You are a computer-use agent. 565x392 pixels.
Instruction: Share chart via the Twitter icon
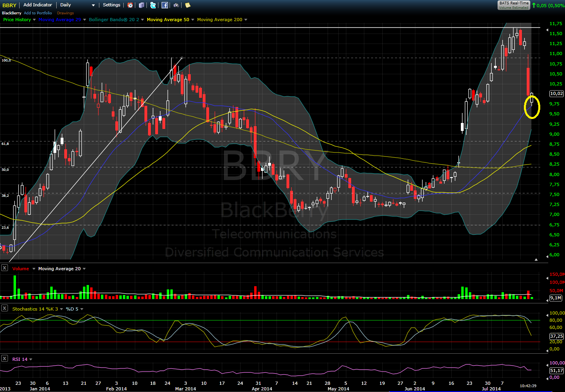[153, 5]
